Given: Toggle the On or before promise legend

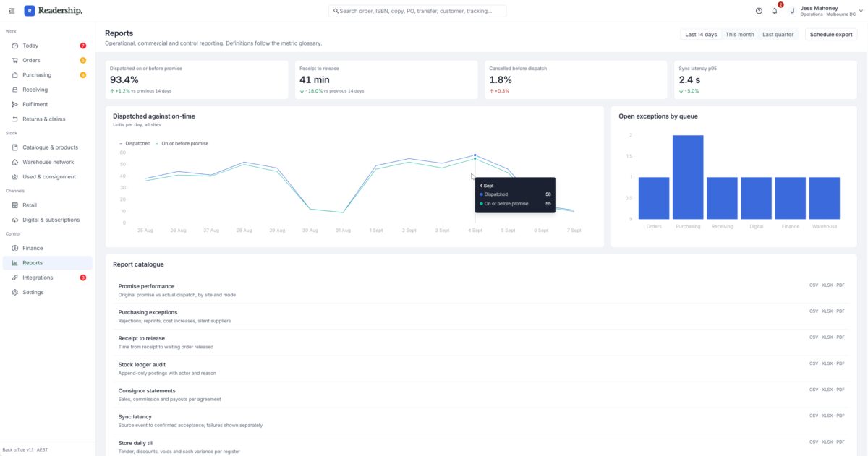Looking at the screenshot, I should [x=182, y=143].
